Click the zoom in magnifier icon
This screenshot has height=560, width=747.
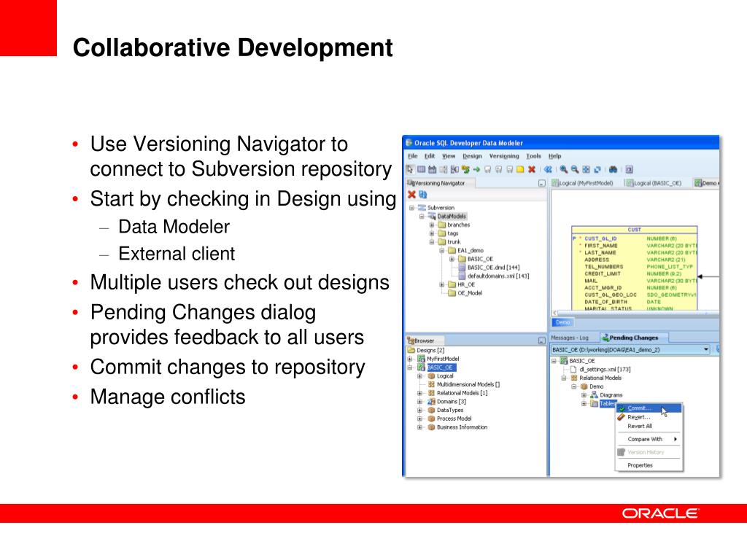point(564,169)
